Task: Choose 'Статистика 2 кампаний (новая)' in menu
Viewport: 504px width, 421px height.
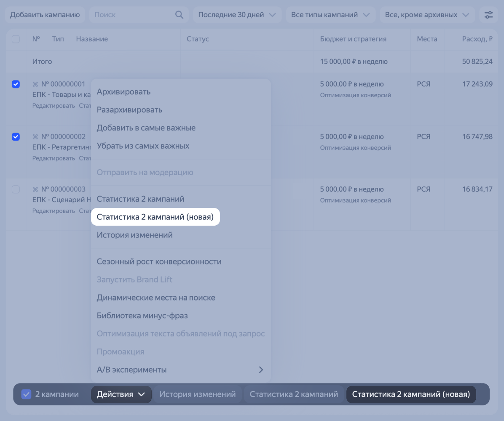Action: 155,217
